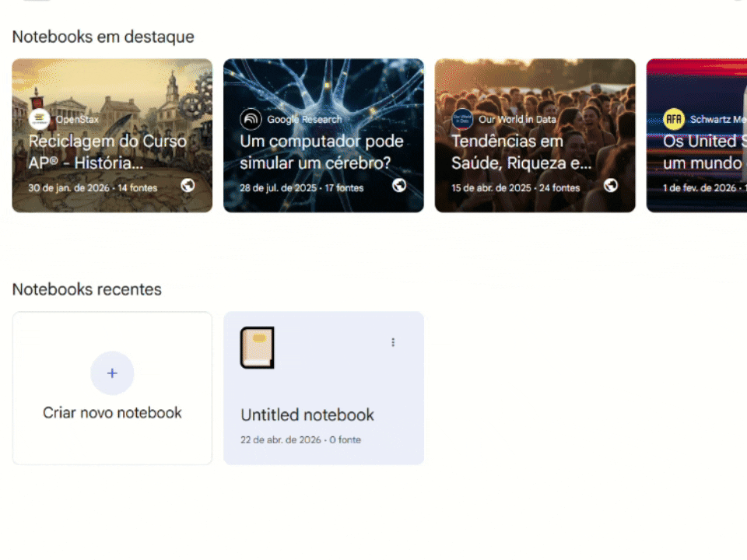Click the OpenStax logo icon
The height and width of the screenshot is (560, 747).
[40, 119]
